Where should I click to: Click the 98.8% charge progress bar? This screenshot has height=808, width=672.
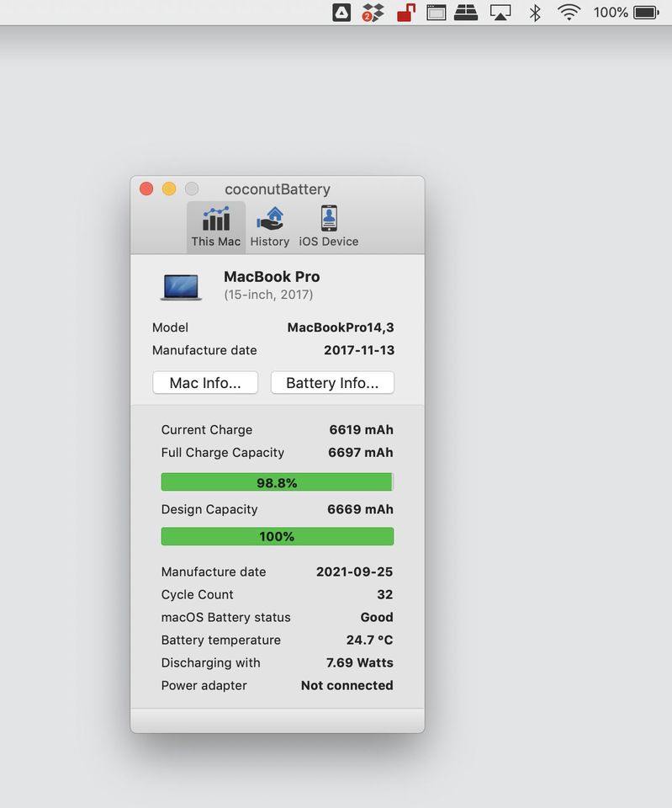point(277,482)
